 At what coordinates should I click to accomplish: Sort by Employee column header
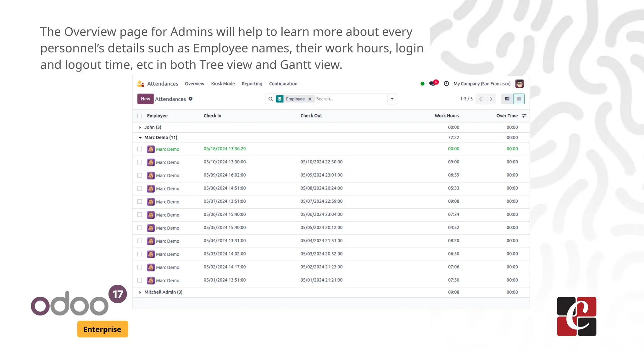pyautogui.click(x=157, y=116)
